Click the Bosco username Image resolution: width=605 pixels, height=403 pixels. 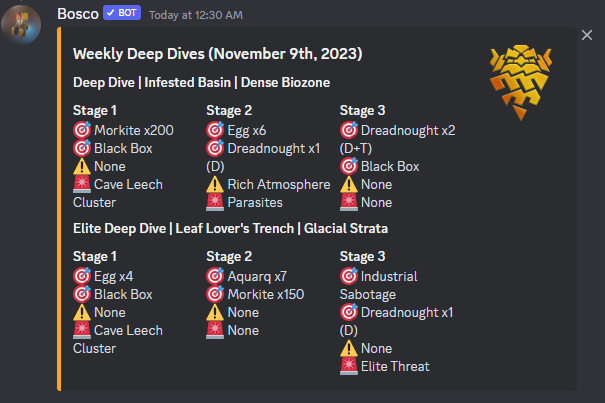point(78,14)
